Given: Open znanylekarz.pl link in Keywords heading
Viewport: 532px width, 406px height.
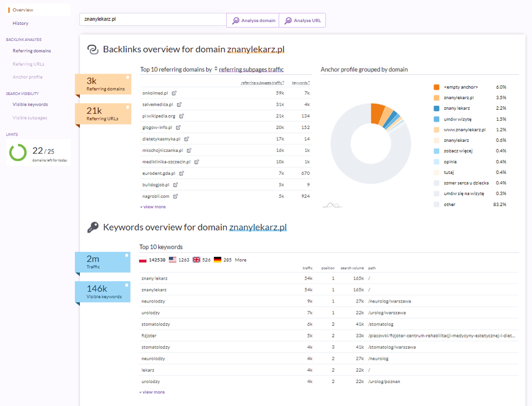Looking at the screenshot, I should pyautogui.click(x=258, y=227).
